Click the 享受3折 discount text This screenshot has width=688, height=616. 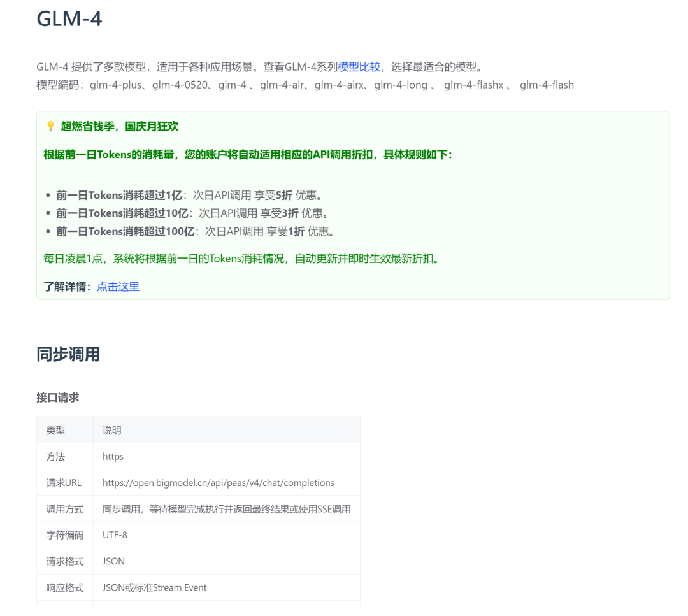click(x=280, y=213)
